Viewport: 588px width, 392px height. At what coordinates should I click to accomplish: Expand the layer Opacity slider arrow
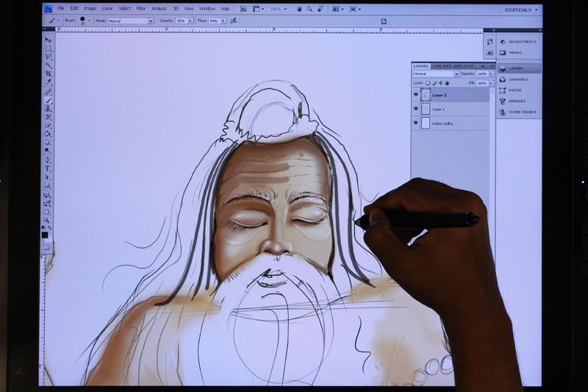click(491, 74)
